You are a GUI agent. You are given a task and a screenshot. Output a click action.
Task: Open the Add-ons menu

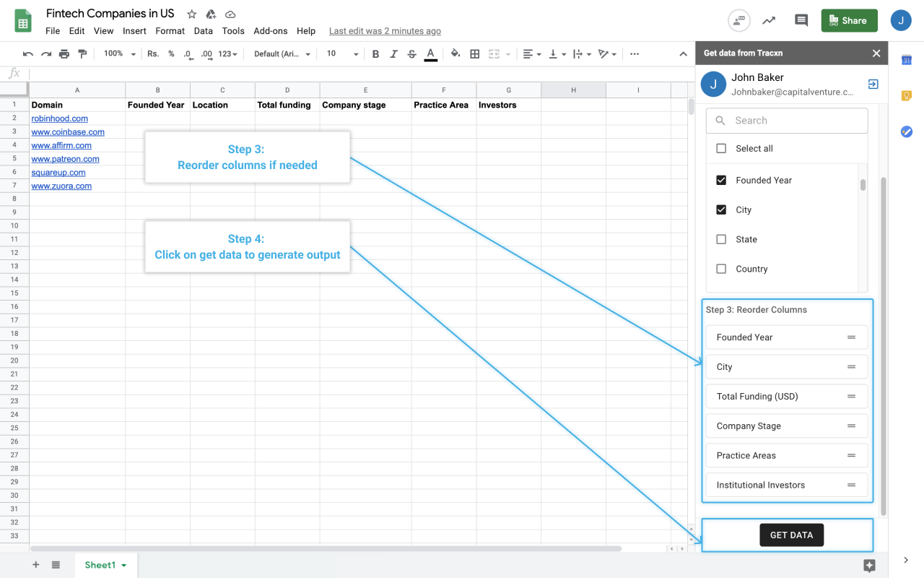coord(271,31)
